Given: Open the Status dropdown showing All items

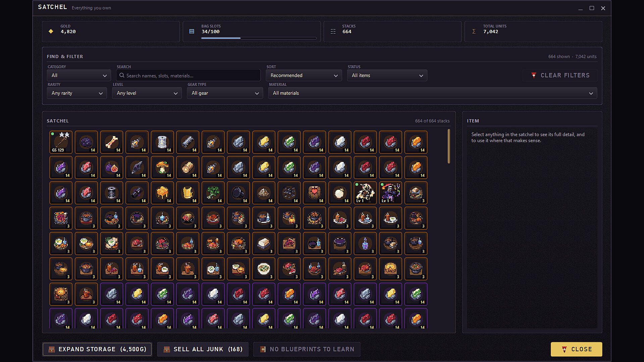Looking at the screenshot, I should [387, 75].
